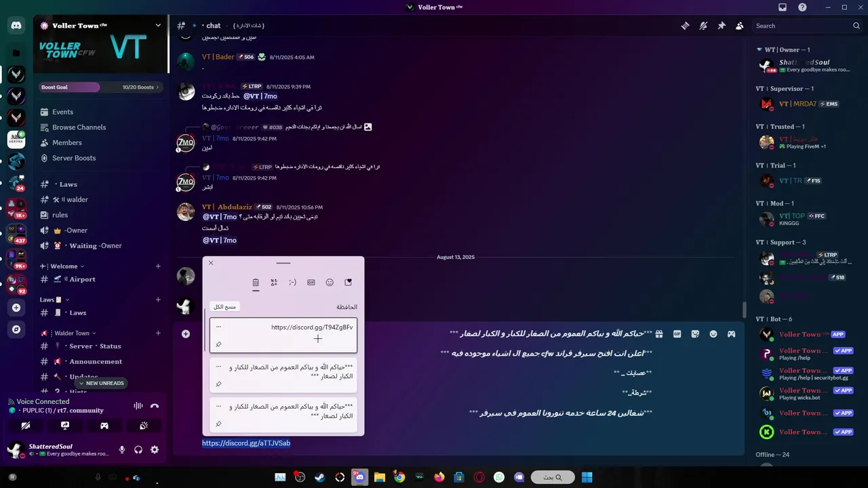
Task: Add a channel to the Laws category
Action: [158, 300]
